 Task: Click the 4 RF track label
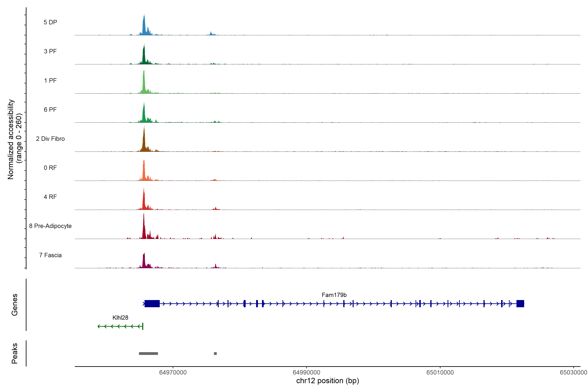pyautogui.click(x=50, y=197)
